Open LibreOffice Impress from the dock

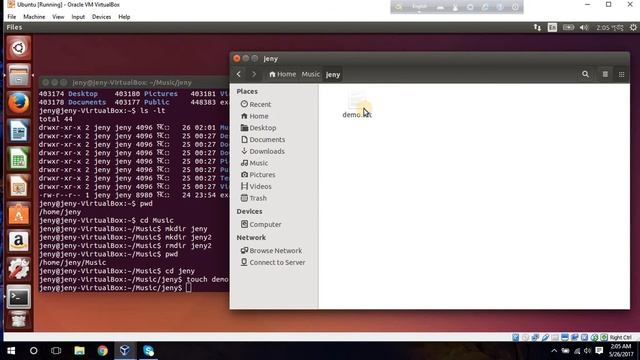[x=18, y=187]
